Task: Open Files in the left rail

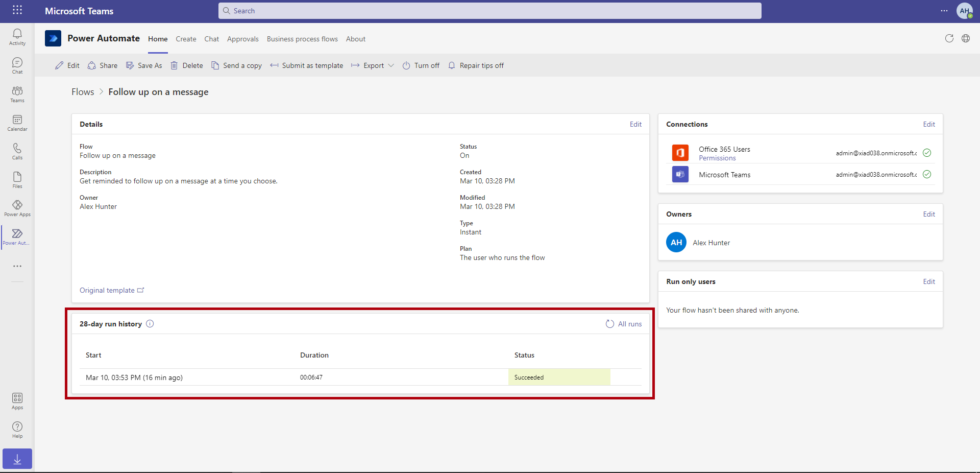Action: click(x=17, y=180)
